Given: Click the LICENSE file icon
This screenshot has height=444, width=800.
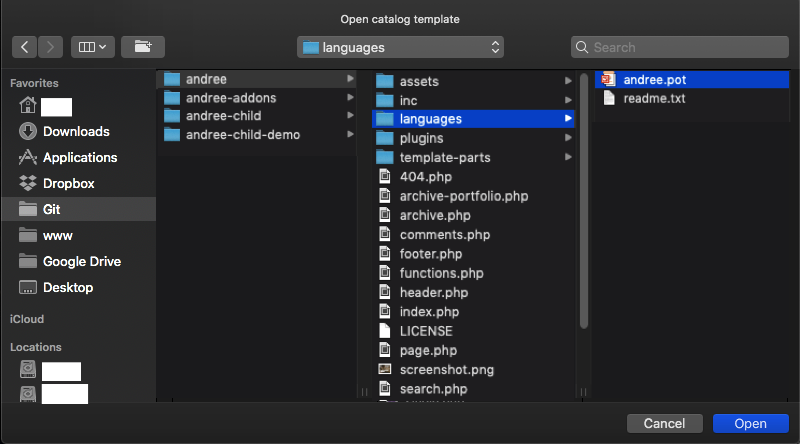Looking at the screenshot, I should (x=385, y=331).
